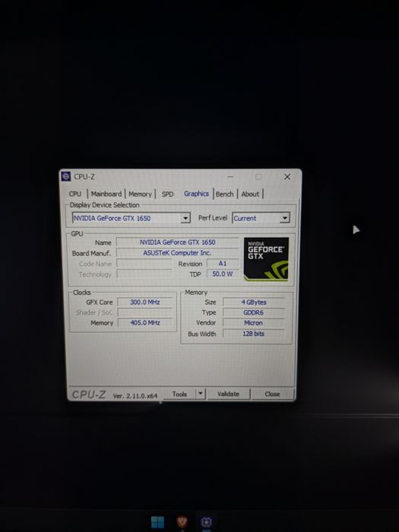399x532 pixels.
Task: Click the Tools button
Action: point(179,394)
